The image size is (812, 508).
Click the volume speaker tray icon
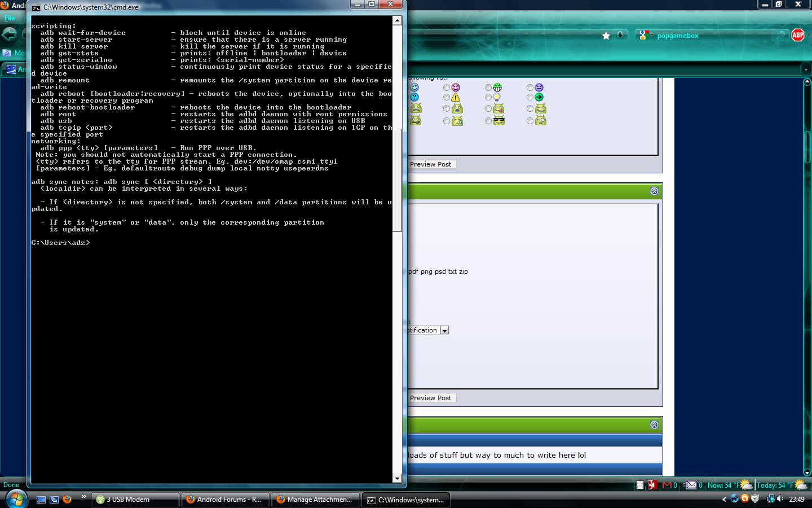[x=780, y=499]
